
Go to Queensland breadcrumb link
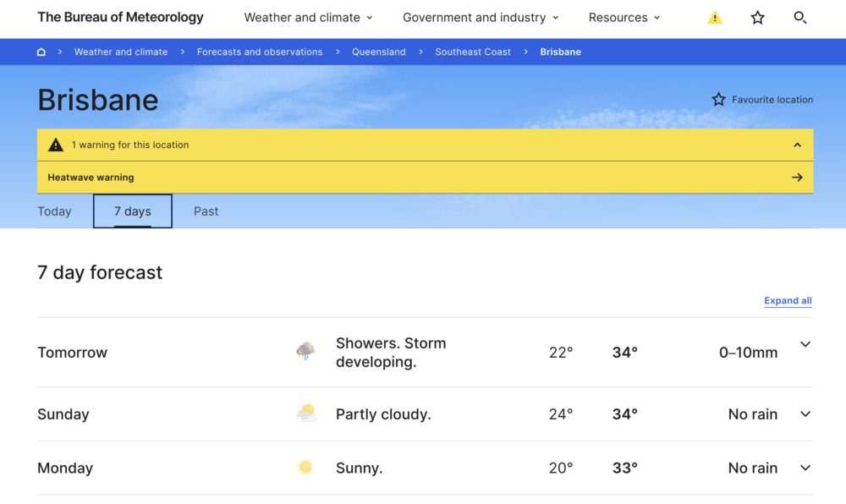tap(379, 52)
